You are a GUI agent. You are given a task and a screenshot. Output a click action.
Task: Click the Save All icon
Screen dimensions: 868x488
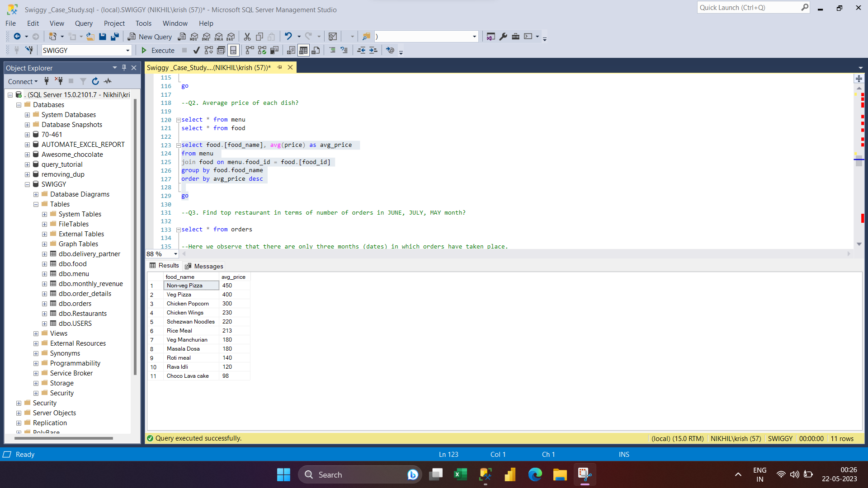115,37
